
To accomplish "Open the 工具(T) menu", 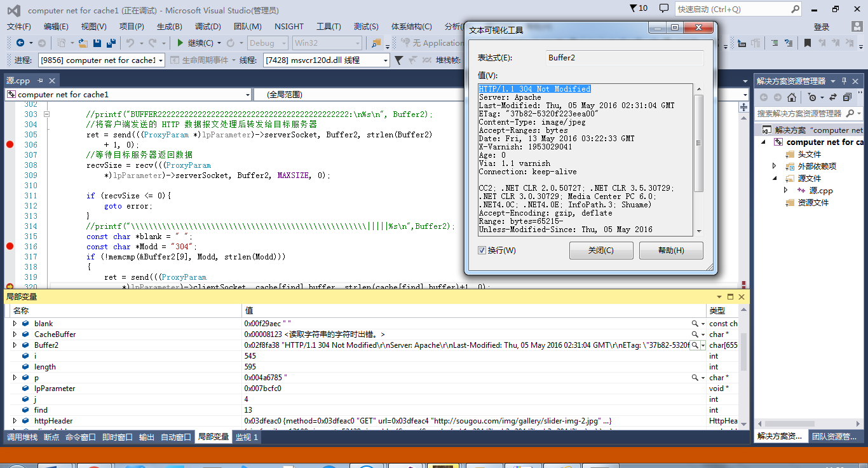I will point(329,27).
